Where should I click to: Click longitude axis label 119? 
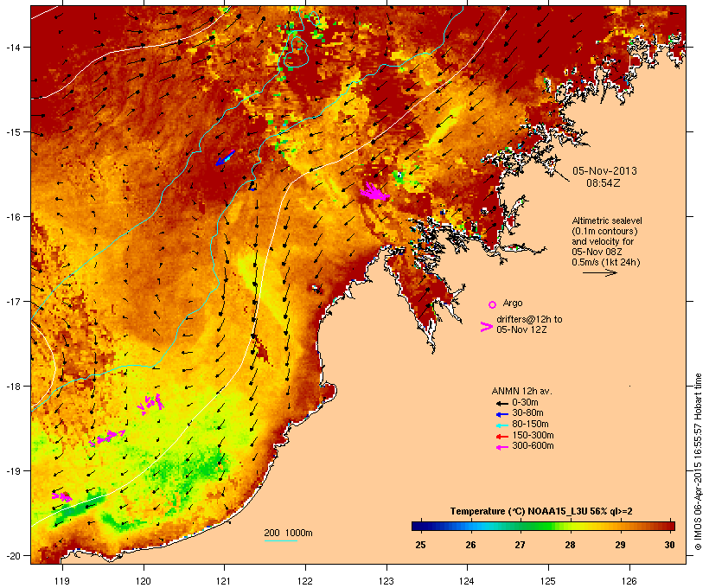click(62, 581)
